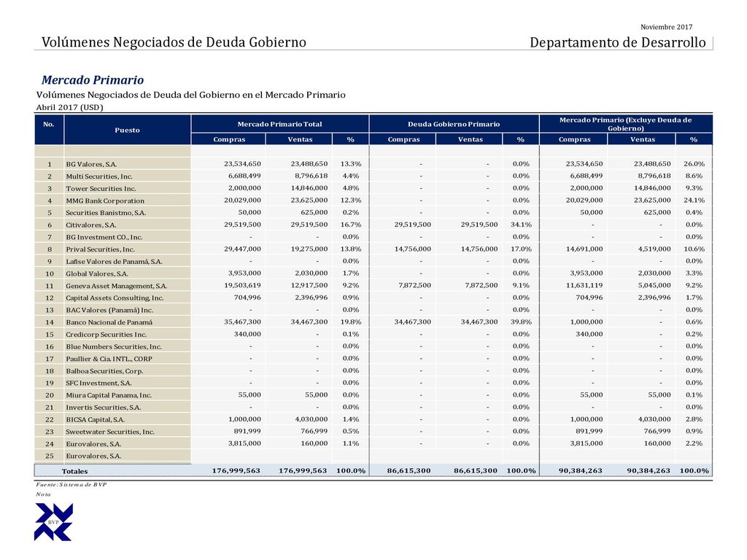Select the 19,503,619 value for Geneva Asset Management
Screen dimensions: 747x560
(242, 285)
